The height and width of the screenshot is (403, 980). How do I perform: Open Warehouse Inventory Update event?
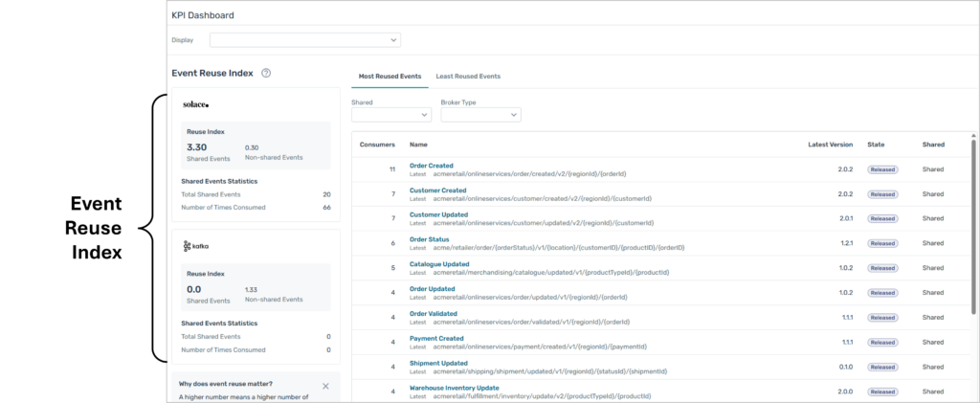pos(454,388)
